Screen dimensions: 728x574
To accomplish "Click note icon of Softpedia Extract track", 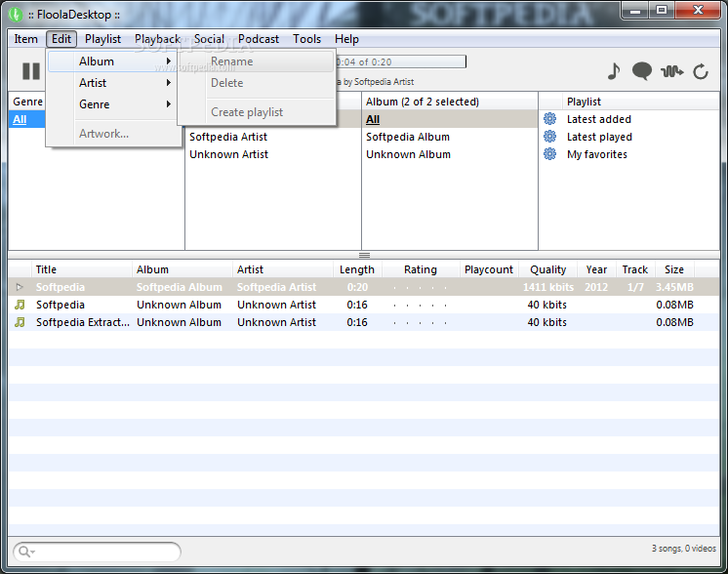I will [x=20, y=322].
